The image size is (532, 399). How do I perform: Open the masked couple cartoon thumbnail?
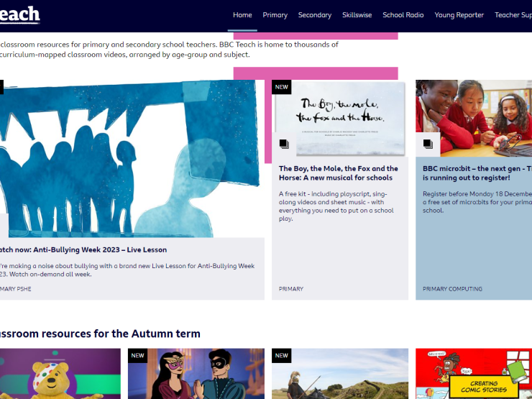click(x=196, y=374)
